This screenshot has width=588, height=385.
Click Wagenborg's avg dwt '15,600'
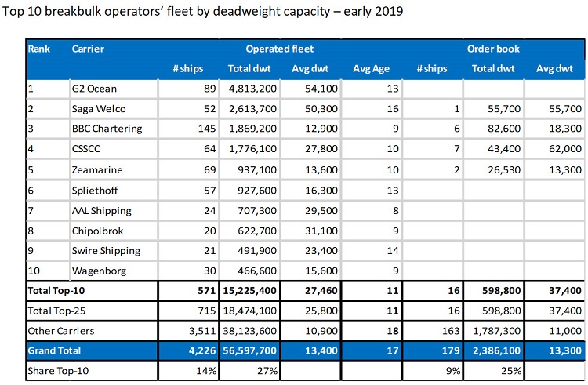(321, 271)
